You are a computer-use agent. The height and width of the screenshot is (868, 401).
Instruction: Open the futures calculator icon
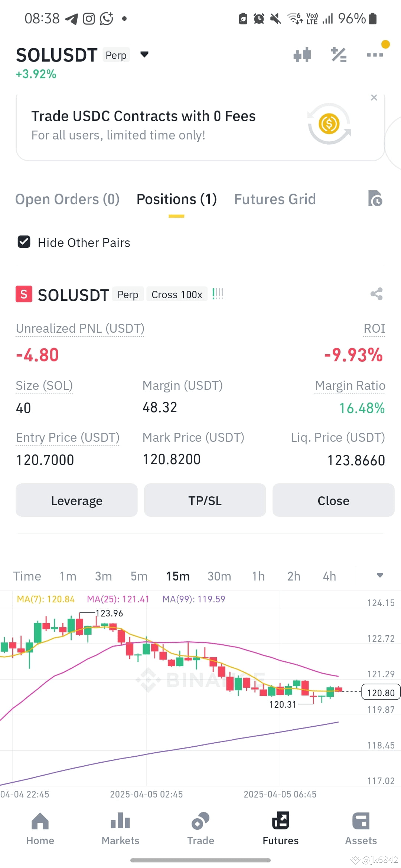[x=339, y=55]
